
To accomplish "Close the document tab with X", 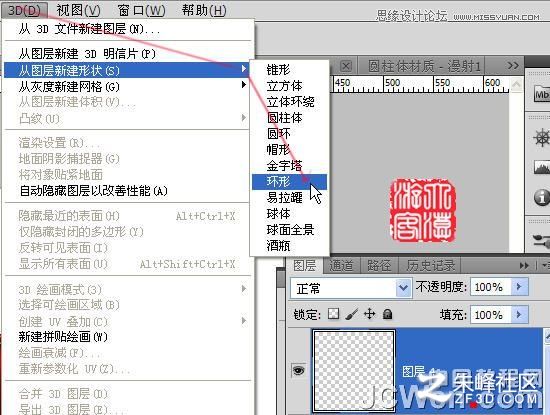I will (x=346, y=66).
